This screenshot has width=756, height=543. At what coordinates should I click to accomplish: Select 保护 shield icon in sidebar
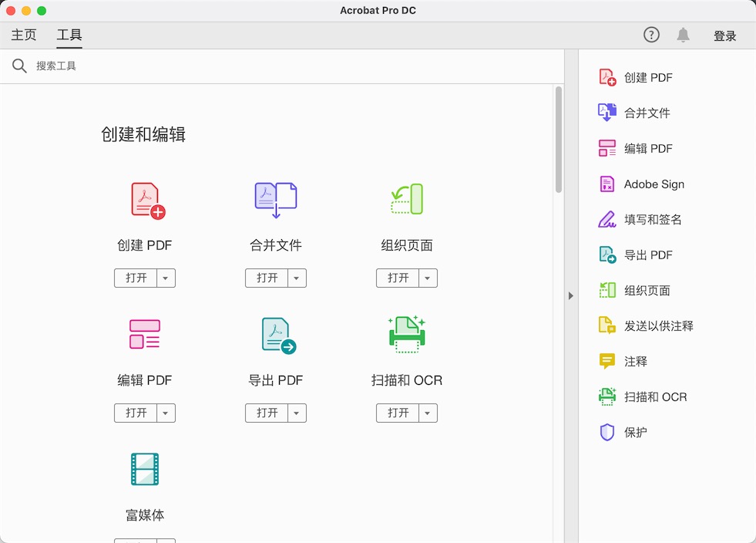[x=607, y=432]
